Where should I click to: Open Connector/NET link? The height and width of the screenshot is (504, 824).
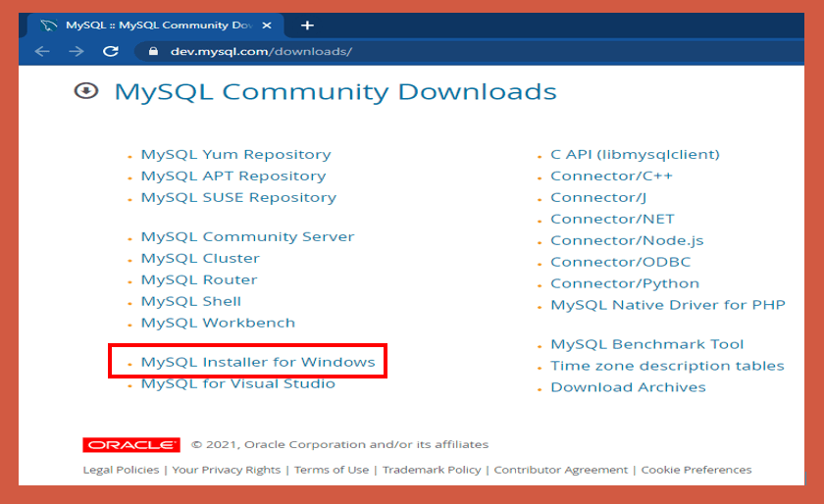612,220
